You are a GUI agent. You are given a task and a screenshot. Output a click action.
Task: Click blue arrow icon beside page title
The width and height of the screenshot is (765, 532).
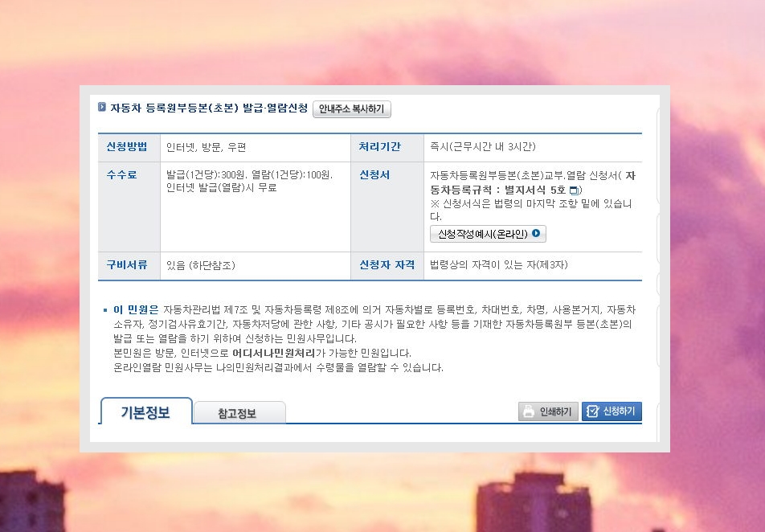[102, 107]
